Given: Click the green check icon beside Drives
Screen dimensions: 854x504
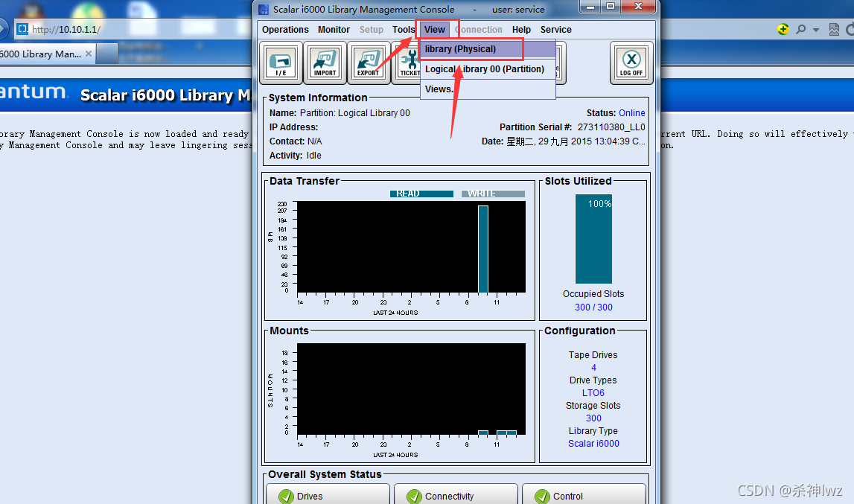Looking at the screenshot, I should click(x=286, y=497).
